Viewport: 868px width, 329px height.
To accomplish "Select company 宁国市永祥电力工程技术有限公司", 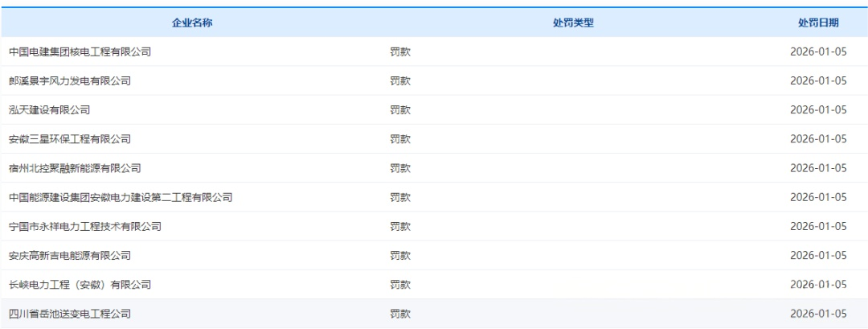I will coord(85,227).
